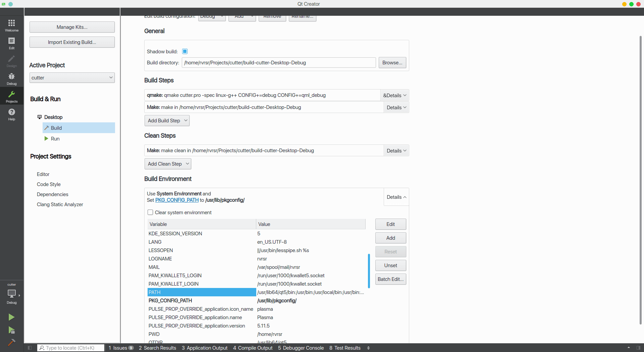Open Dependencies project settings
This screenshot has height=352, width=644.
tap(52, 194)
